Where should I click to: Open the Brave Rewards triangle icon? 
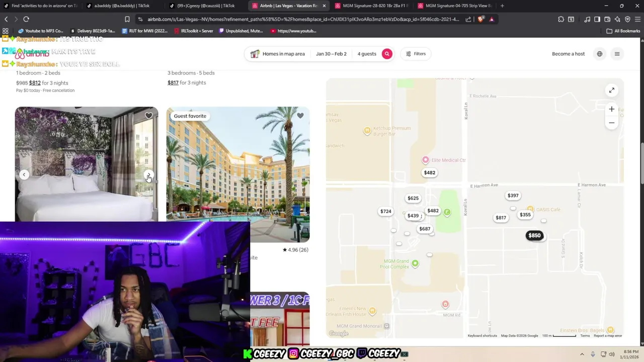[x=492, y=19]
